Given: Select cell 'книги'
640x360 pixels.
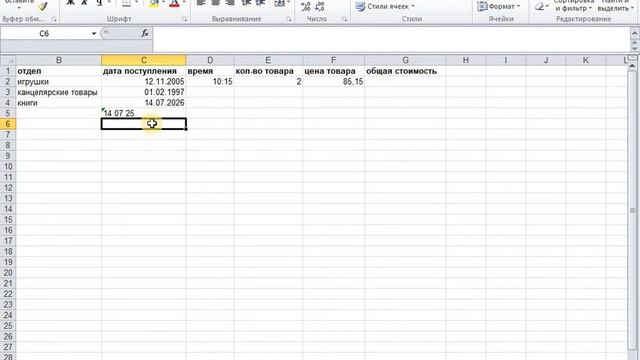Looking at the screenshot, I should point(58,103).
